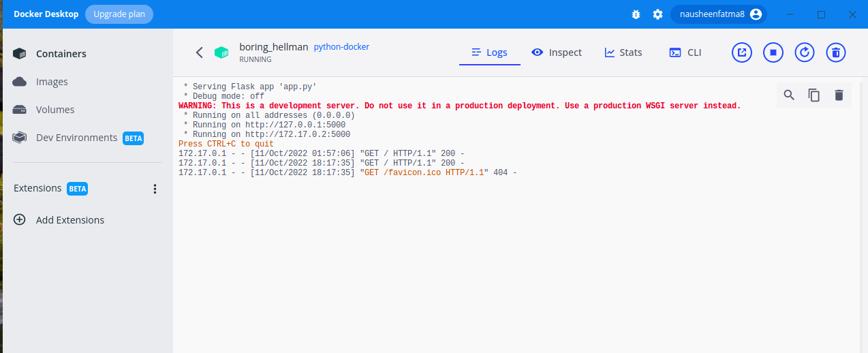This screenshot has width=868, height=353.
Task: Delete the boring_hellman container
Action: [x=836, y=52]
